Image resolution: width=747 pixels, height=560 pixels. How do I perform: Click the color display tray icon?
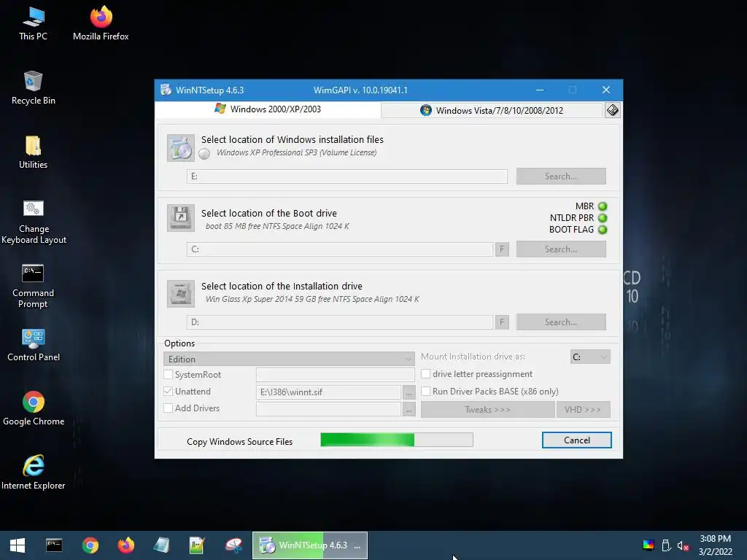pos(649,545)
